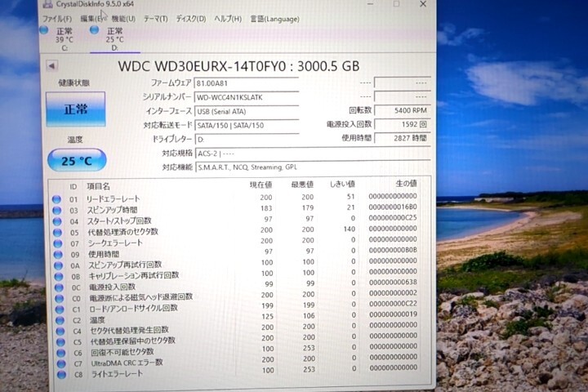Click the status icon for row C5 代替処理保留中のセクタ数
Image resolution: width=588 pixels, height=392 pixels.
pos(60,341)
